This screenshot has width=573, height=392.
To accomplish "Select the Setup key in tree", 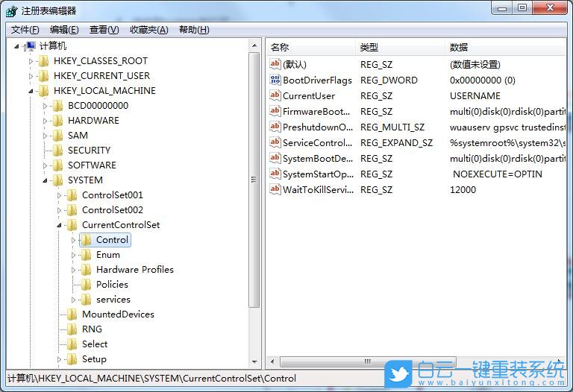I will (x=94, y=359).
